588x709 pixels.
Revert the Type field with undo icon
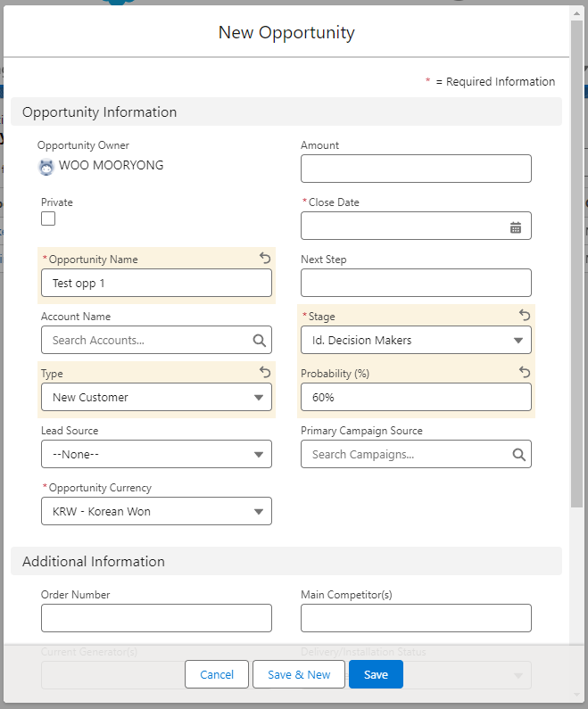click(x=265, y=372)
